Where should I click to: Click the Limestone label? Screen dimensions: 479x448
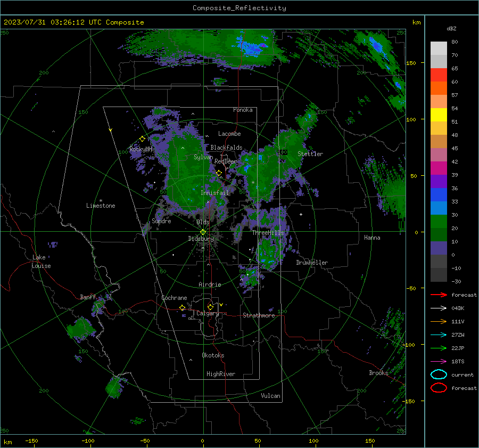[101, 206]
